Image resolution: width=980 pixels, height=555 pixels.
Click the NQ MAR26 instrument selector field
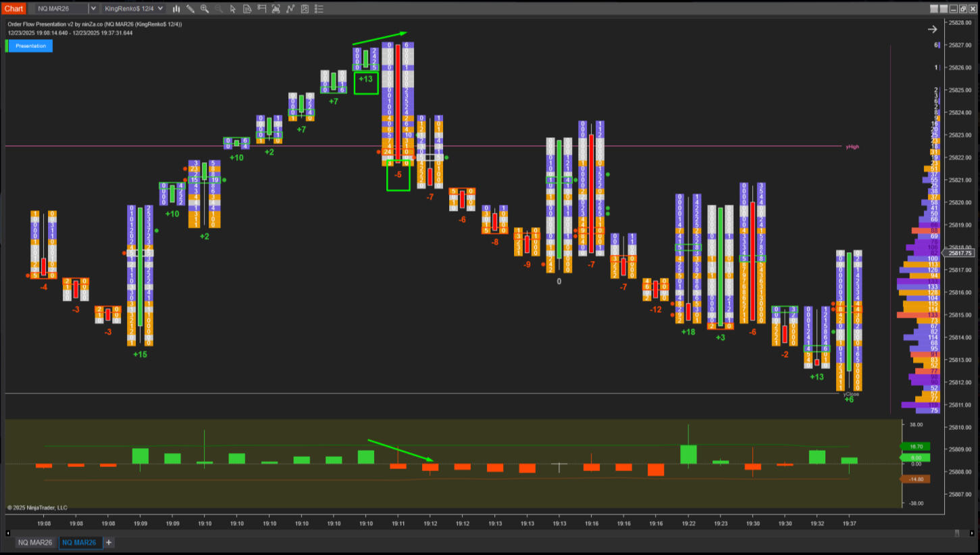pos(61,9)
